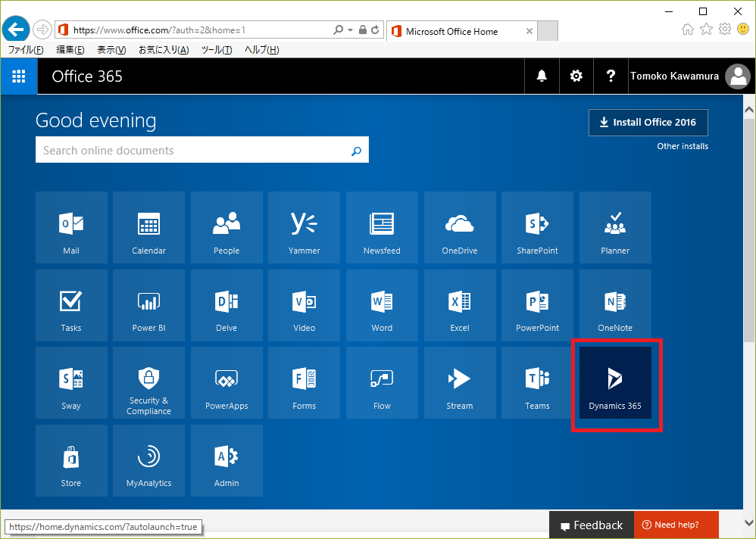Click the Office 365 title text
Screen dimensions: 756x539
click(x=87, y=76)
